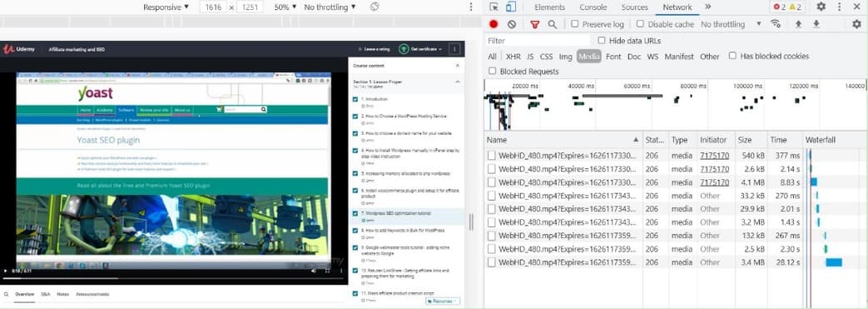Open the Resources dropdown in lecture 11

coord(442,302)
